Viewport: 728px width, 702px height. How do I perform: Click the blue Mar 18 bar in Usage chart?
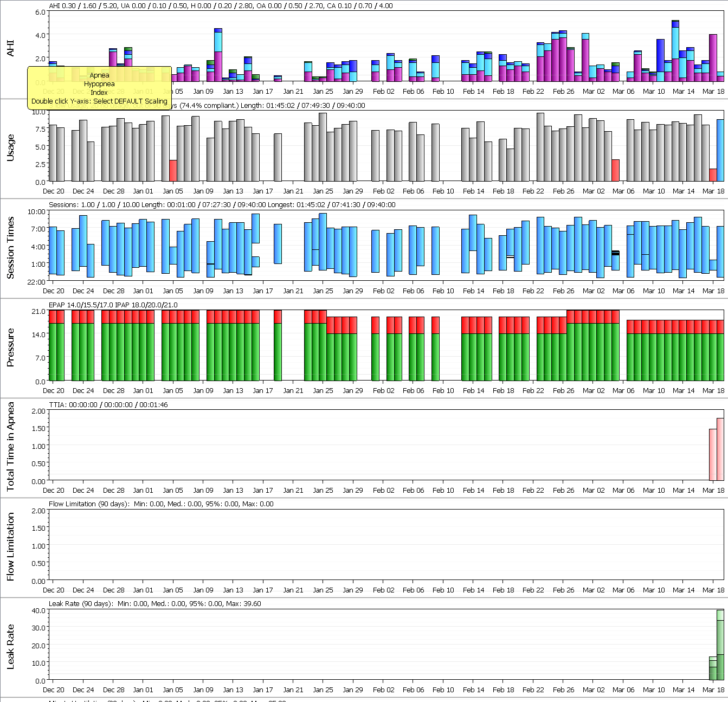pos(720,150)
